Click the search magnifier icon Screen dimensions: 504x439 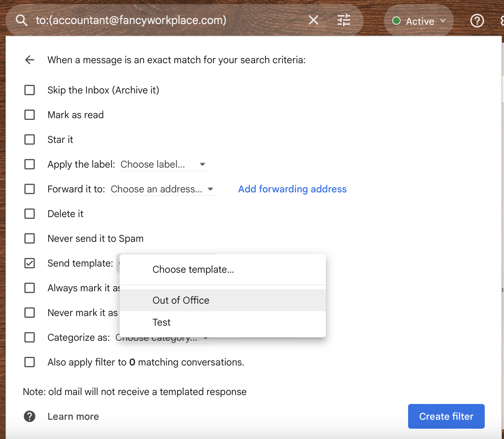click(22, 21)
